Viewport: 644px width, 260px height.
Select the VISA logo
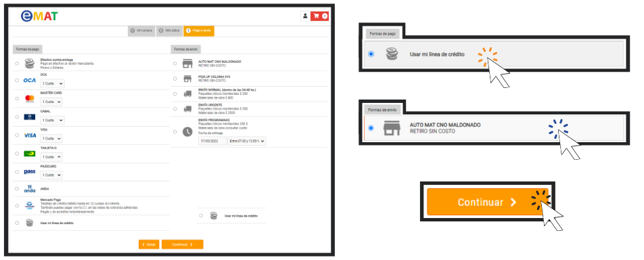(30, 135)
